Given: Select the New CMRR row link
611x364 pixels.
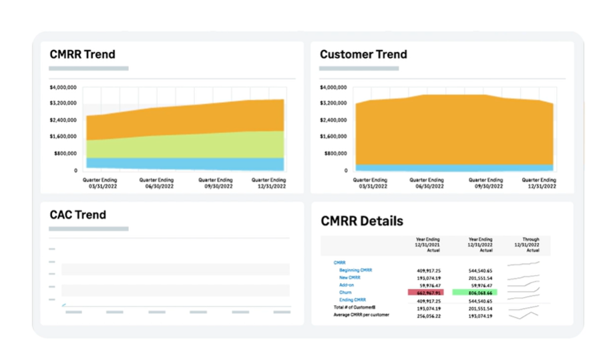Looking at the screenshot, I should tap(351, 277).
